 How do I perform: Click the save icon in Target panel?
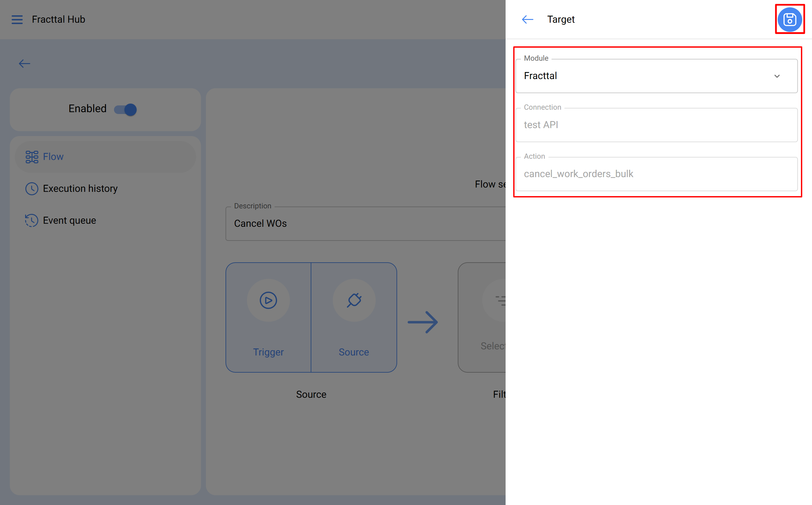(x=789, y=19)
